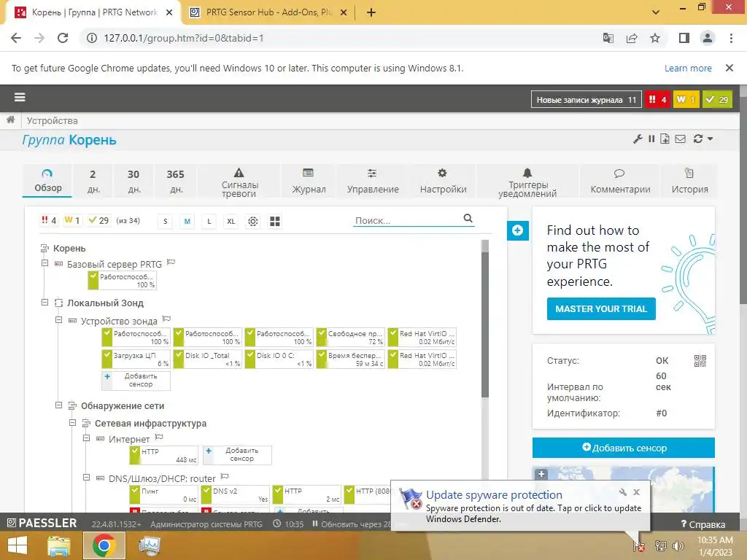Viewport: 747px width, 560px height.
Task: Open the Триггеры уведомлений tab
Action: tap(527, 181)
